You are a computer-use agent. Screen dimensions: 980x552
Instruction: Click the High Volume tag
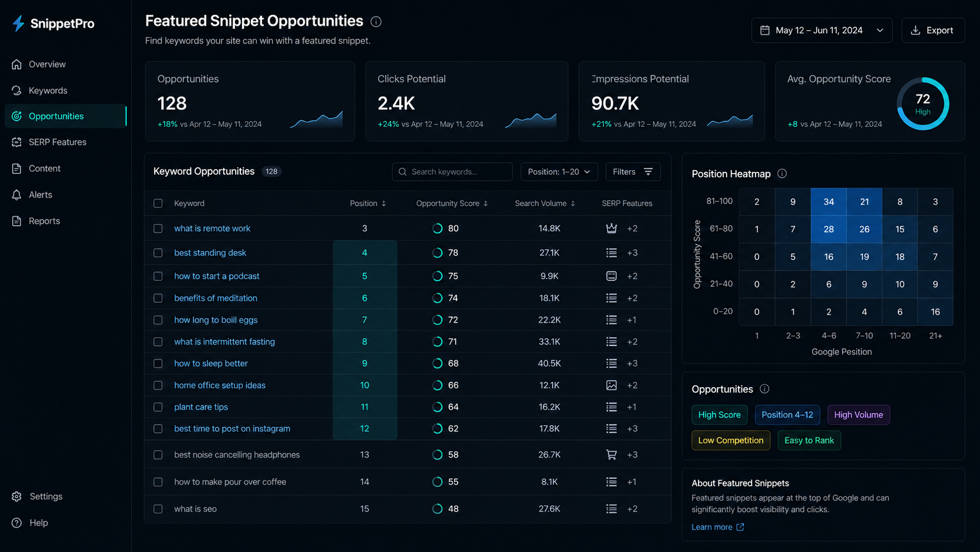858,415
